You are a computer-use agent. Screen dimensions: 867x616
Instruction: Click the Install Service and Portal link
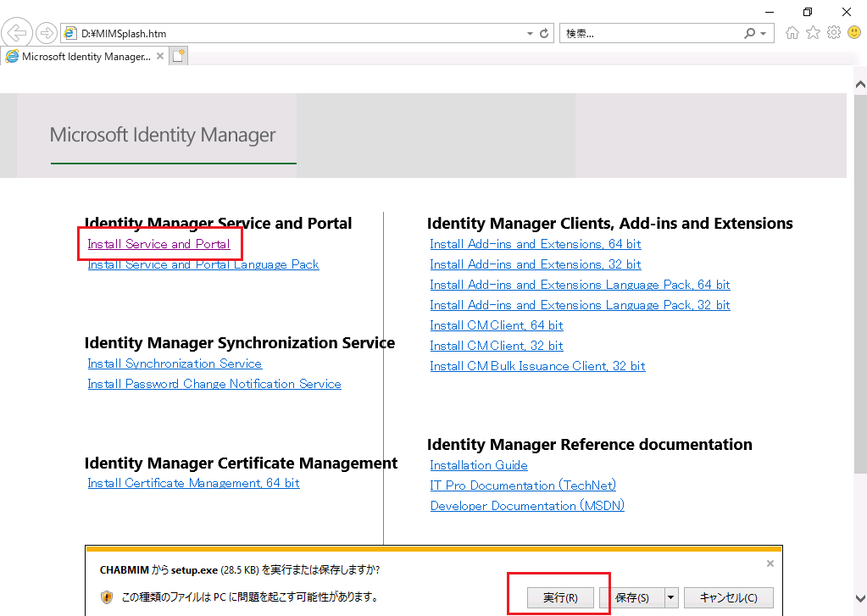(x=158, y=244)
